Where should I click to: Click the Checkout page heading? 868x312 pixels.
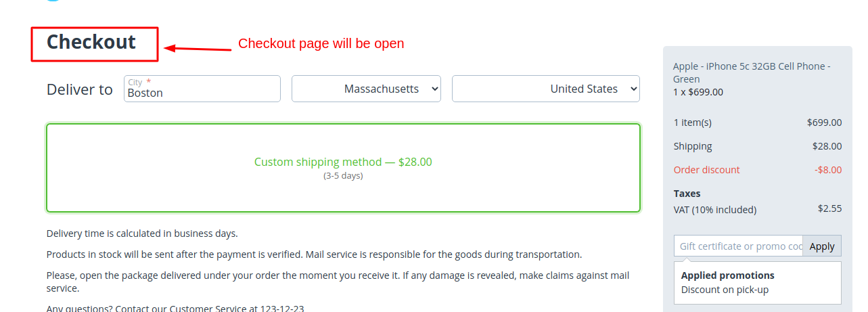tap(91, 42)
